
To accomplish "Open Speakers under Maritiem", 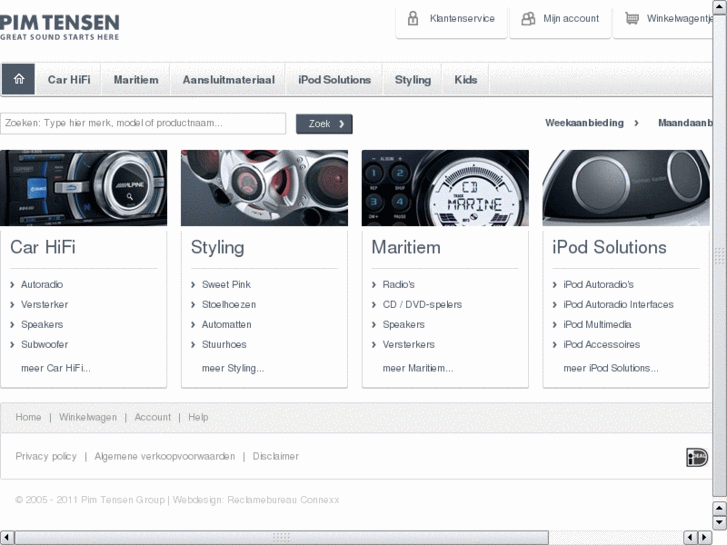I will pos(403,324).
